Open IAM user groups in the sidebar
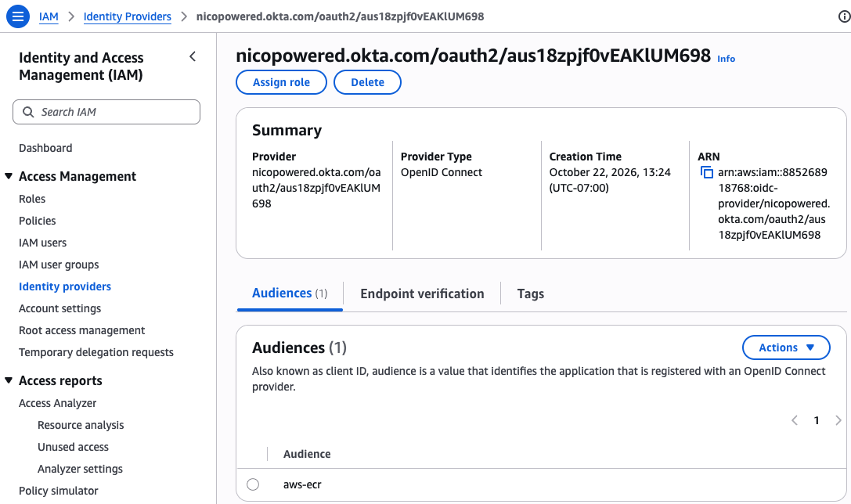Screen dimensions: 851x504 (x=59, y=265)
